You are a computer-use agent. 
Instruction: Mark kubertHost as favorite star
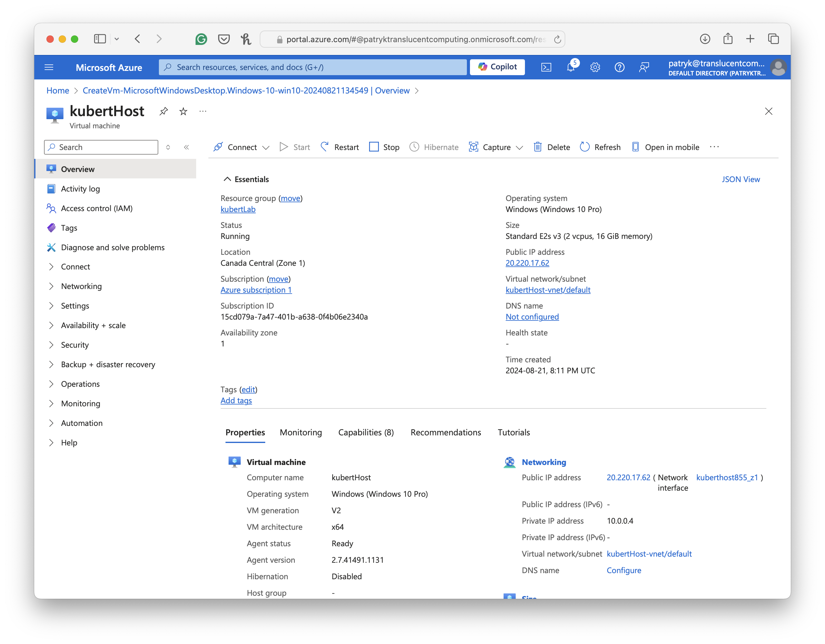183,112
